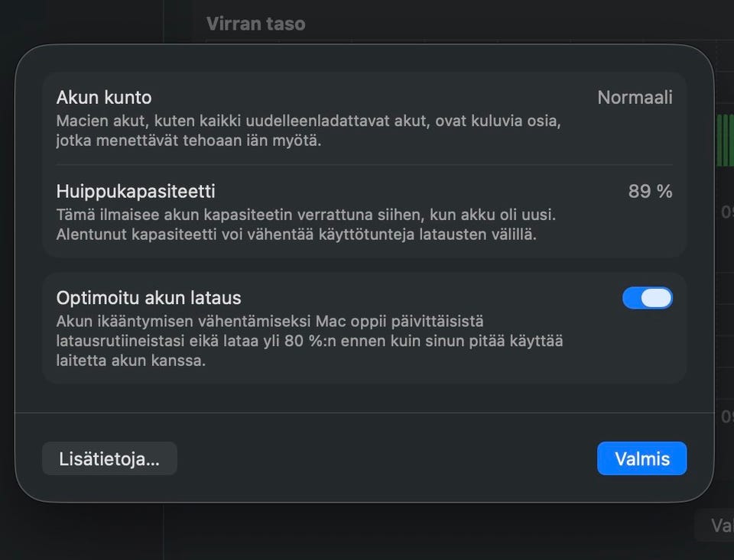734x560 pixels.
Task: Click the divider line above Huippukapasiteetti
Action: 364,165
